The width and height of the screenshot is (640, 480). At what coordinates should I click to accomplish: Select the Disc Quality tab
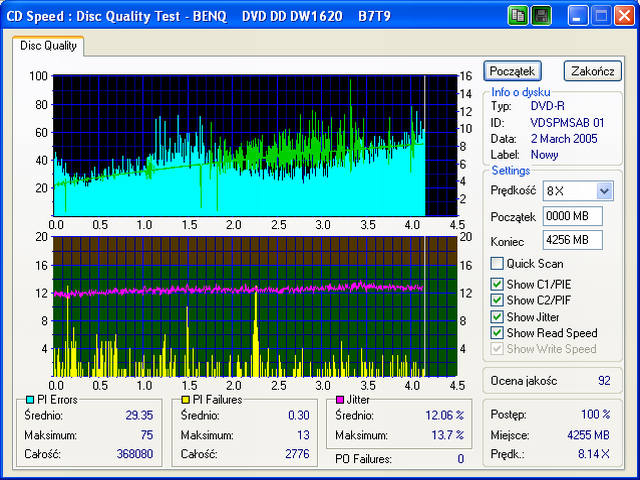[48, 46]
